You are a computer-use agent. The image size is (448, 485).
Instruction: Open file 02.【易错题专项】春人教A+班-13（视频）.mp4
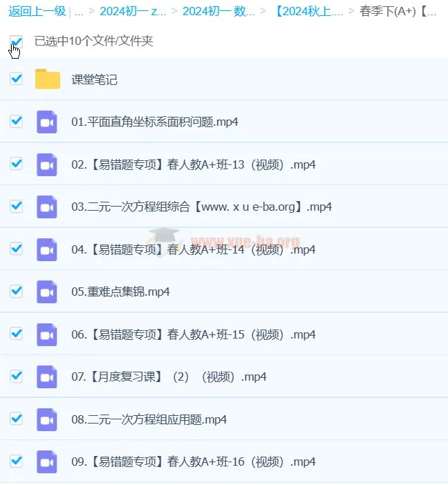(x=194, y=164)
